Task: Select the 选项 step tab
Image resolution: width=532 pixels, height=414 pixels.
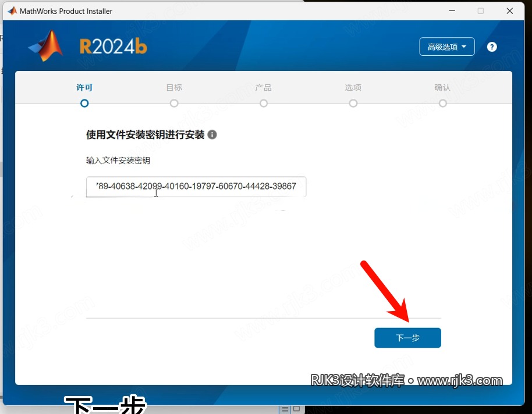Action: 353,87
